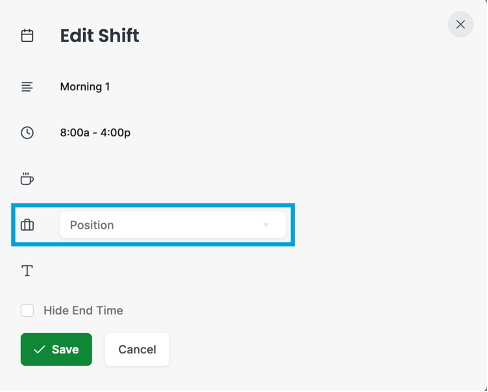Click the clock icon beside the shift time
This screenshot has width=488, height=392.
27,133
